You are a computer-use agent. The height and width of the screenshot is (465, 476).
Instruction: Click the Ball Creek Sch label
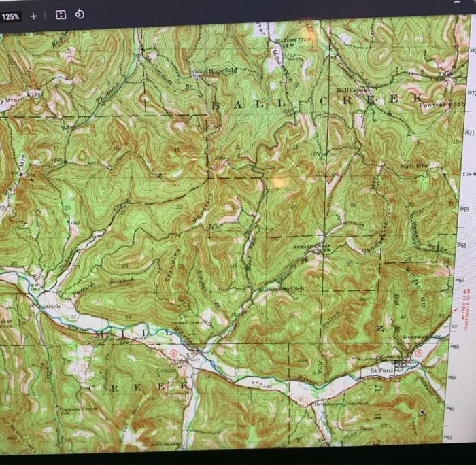tap(354, 92)
